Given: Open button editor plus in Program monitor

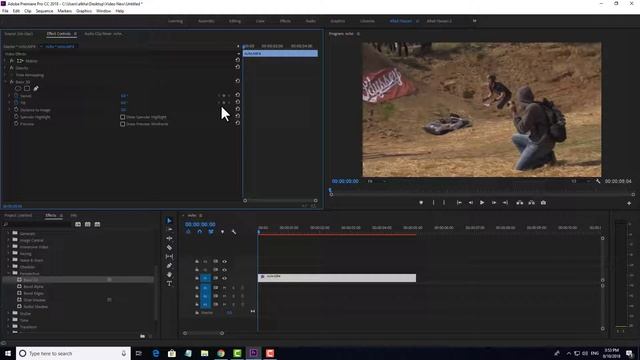Looking at the screenshot, I should click(629, 203).
